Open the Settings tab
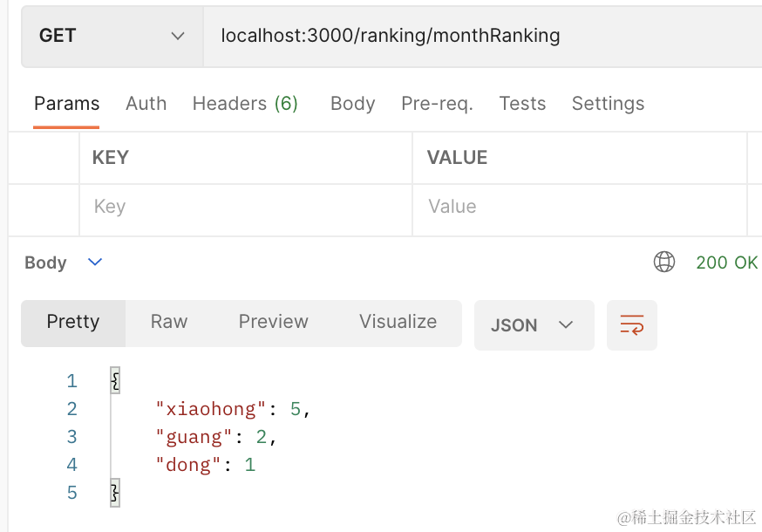 (608, 104)
